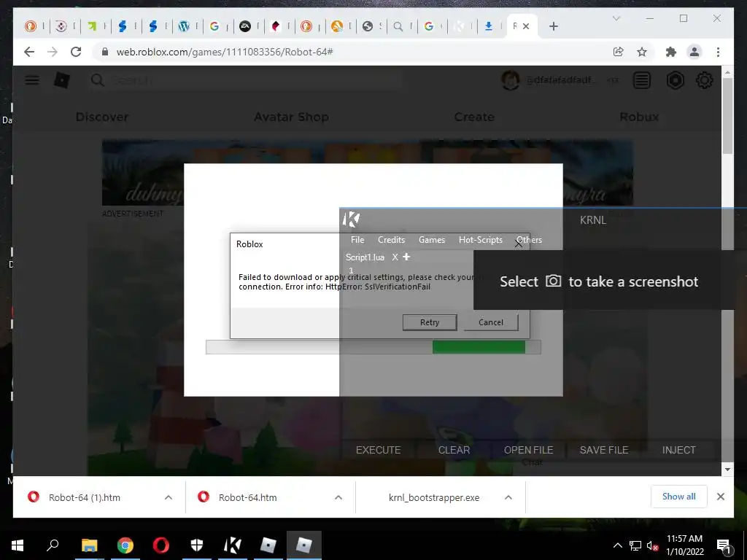Open Create in Roblox navigation
747x560 pixels.
pyautogui.click(x=474, y=117)
